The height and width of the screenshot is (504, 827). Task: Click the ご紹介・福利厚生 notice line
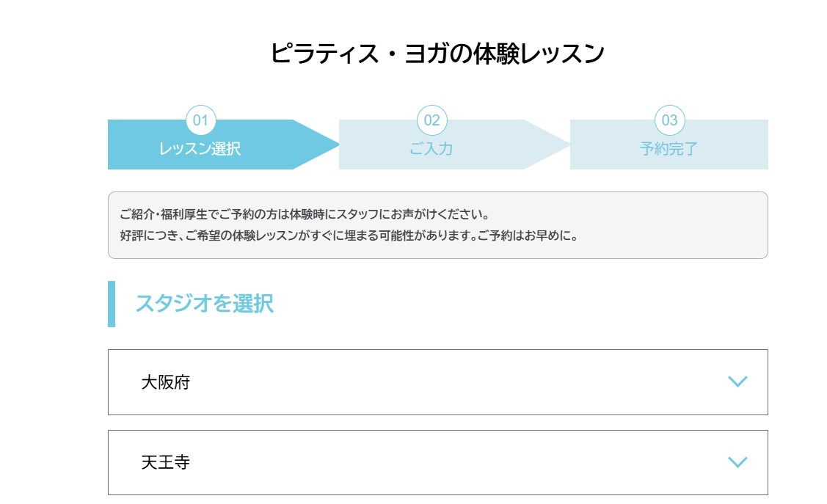[x=304, y=215]
